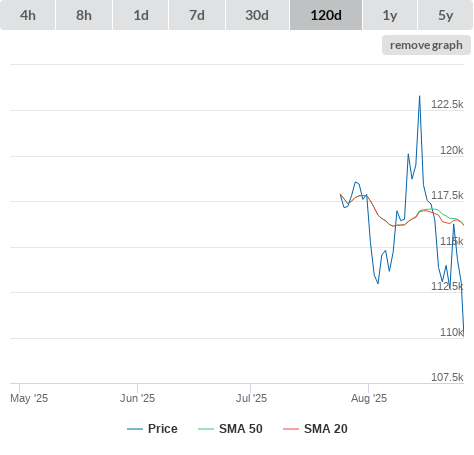
Task: Select the 30d time range tab
Action: pyautogui.click(x=257, y=15)
